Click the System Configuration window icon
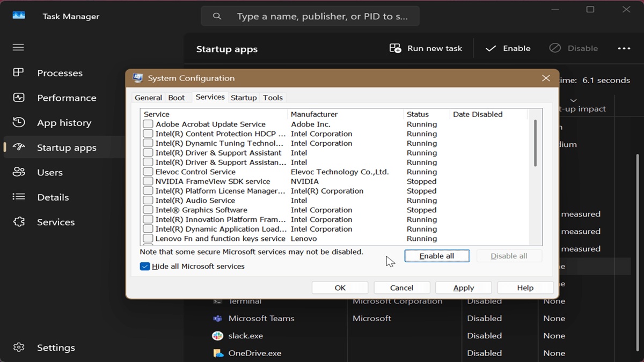This screenshot has width=644, height=362. tap(138, 78)
